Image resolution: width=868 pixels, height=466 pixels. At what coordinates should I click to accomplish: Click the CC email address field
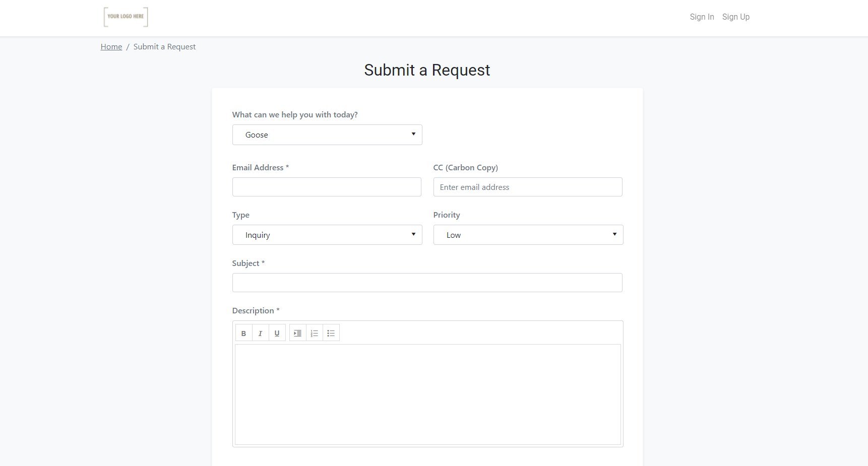[528, 187]
